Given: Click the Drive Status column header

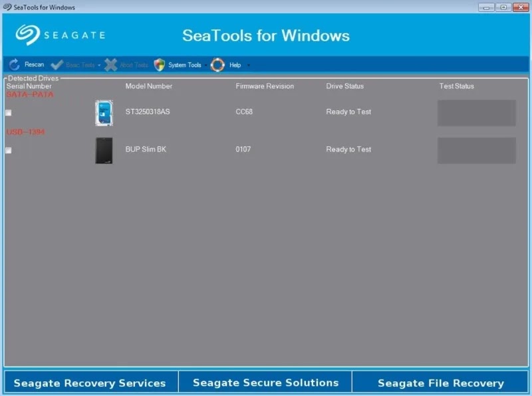Looking at the screenshot, I should pos(344,86).
